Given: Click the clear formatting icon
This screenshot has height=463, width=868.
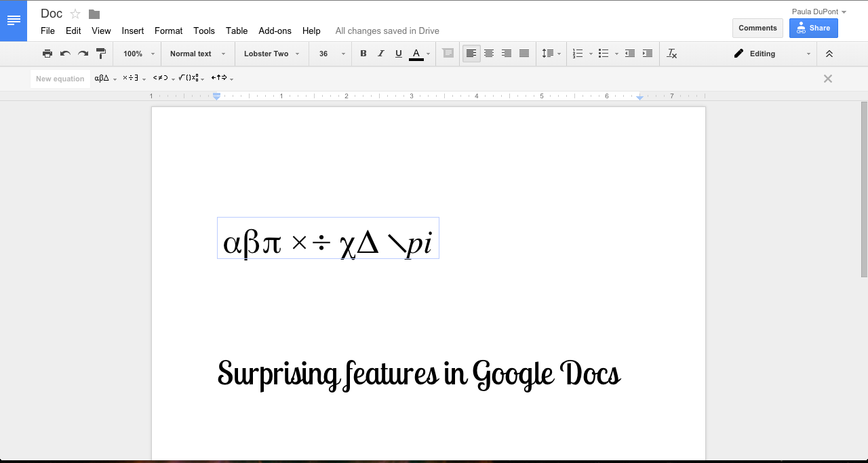Looking at the screenshot, I should [x=672, y=54].
